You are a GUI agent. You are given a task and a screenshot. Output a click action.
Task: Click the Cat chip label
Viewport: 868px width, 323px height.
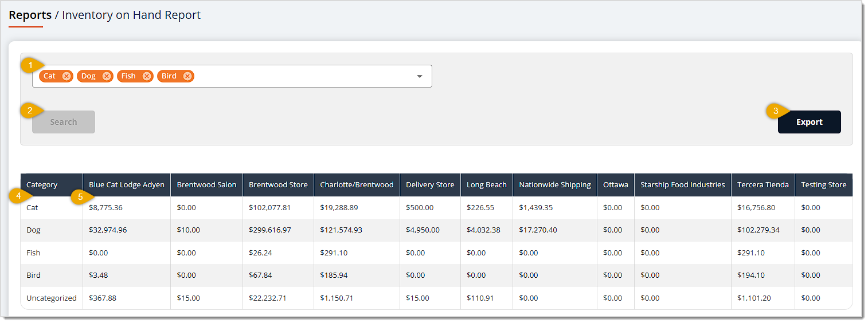click(50, 76)
